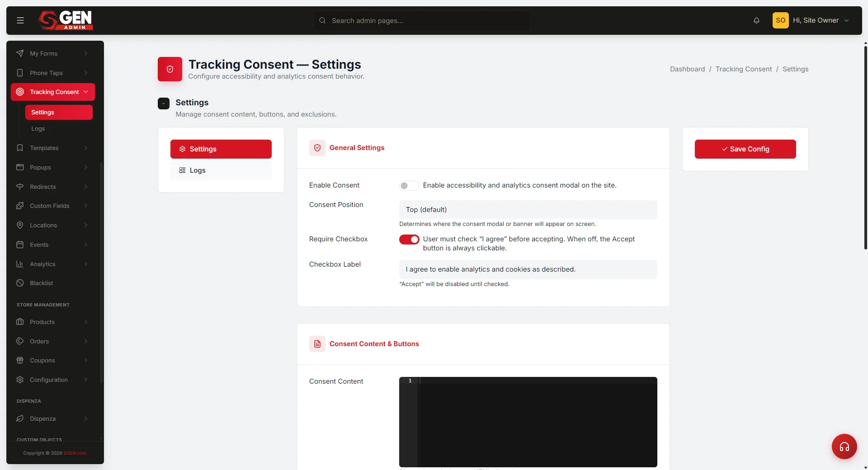
Task: Open the Consent Position dropdown
Action: click(x=528, y=210)
